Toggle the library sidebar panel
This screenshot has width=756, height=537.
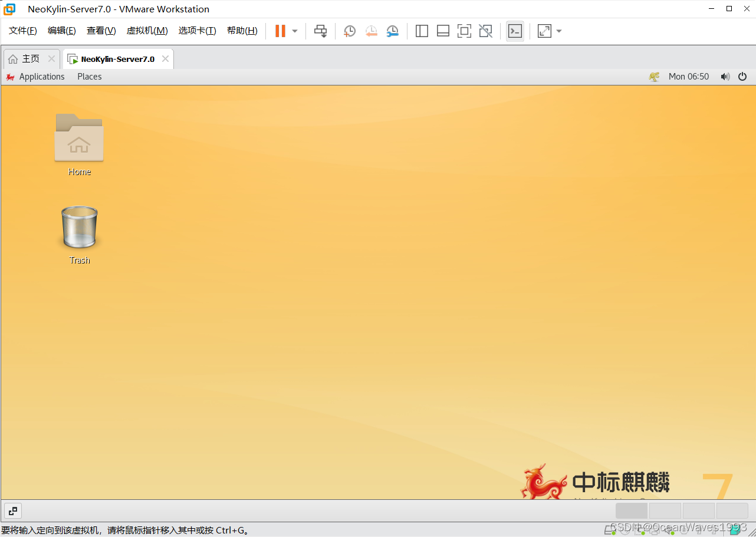(422, 31)
